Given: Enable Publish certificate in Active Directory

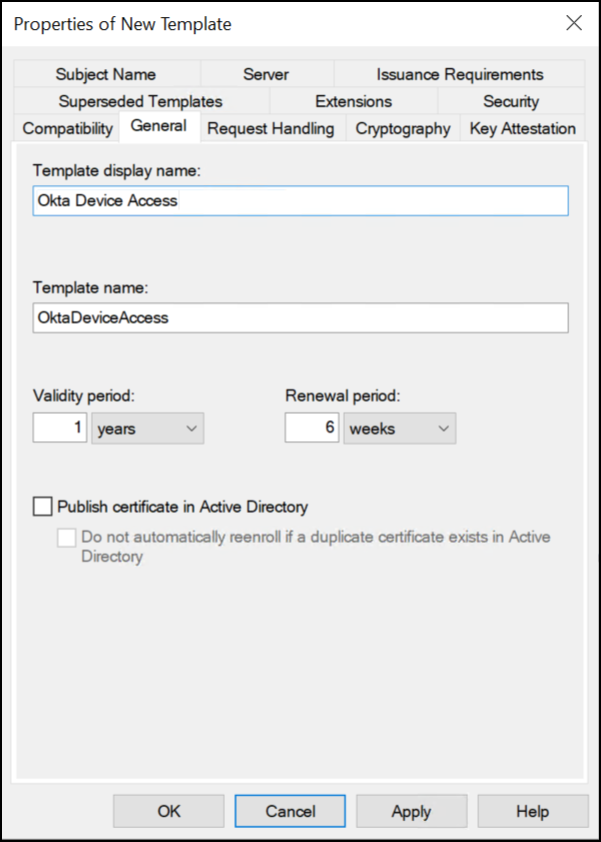Looking at the screenshot, I should click(42, 506).
